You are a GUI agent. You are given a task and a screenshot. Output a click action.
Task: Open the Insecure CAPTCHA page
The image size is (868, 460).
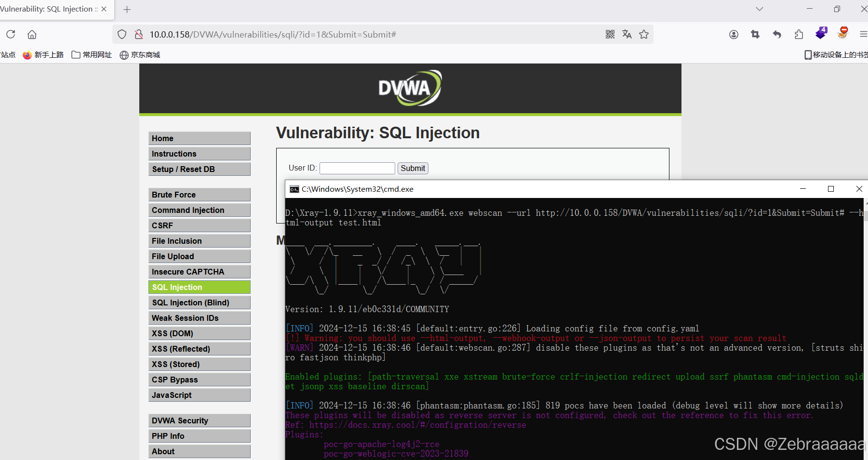[200, 272]
